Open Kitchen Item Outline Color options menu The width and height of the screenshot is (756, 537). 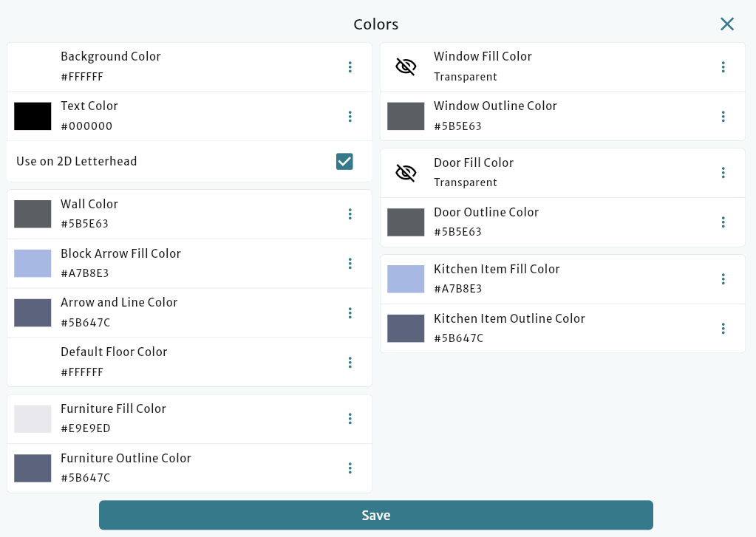click(723, 328)
